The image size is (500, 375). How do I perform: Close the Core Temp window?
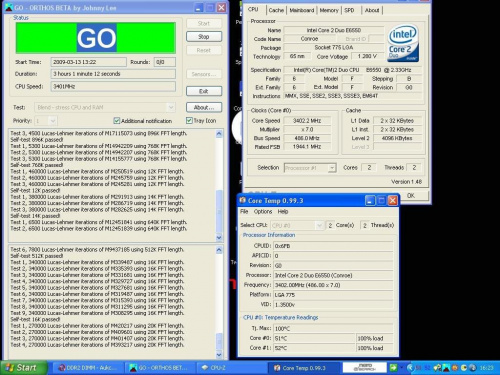click(393, 200)
